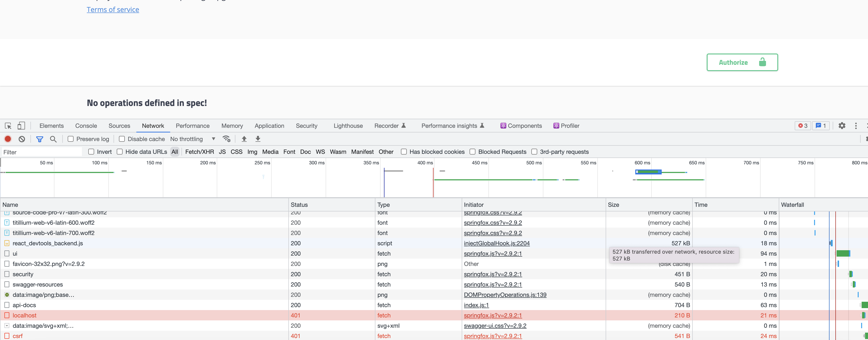Open the React Profiler tab
Screen dimensions: 868x340
click(566, 126)
